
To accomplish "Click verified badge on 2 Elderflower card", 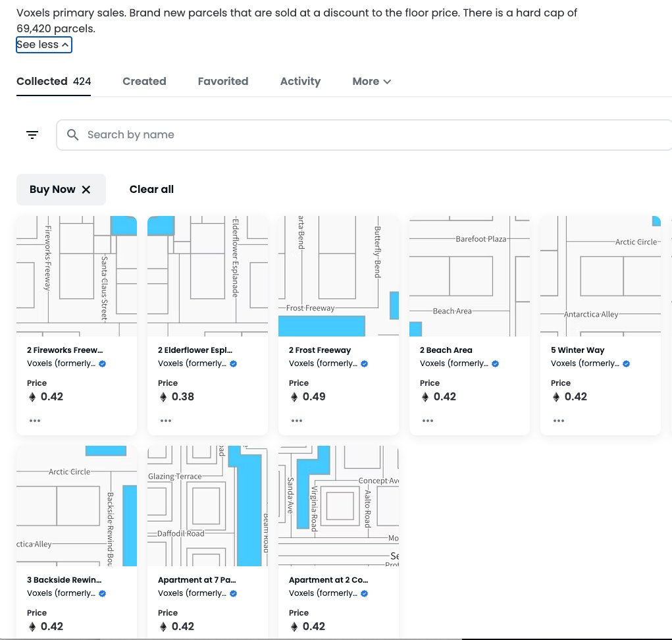I will 234,363.
